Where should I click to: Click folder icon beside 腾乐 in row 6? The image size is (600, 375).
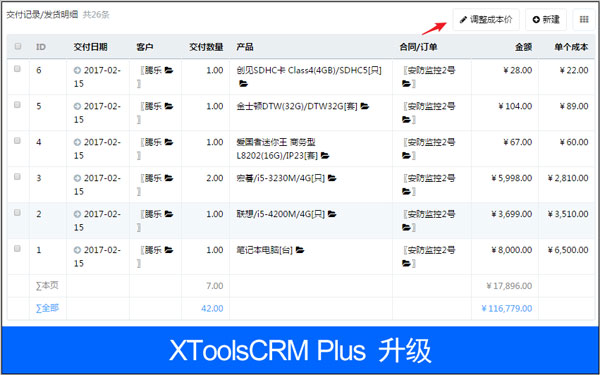(x=169, y=70)
